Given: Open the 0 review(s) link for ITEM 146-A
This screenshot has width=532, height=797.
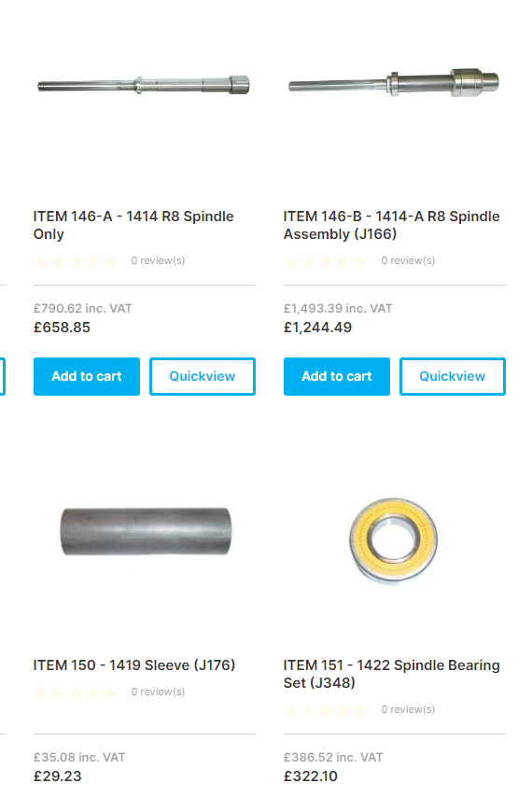Looking at the screenshot, I should pyautogui.click(x=158, y=260).
